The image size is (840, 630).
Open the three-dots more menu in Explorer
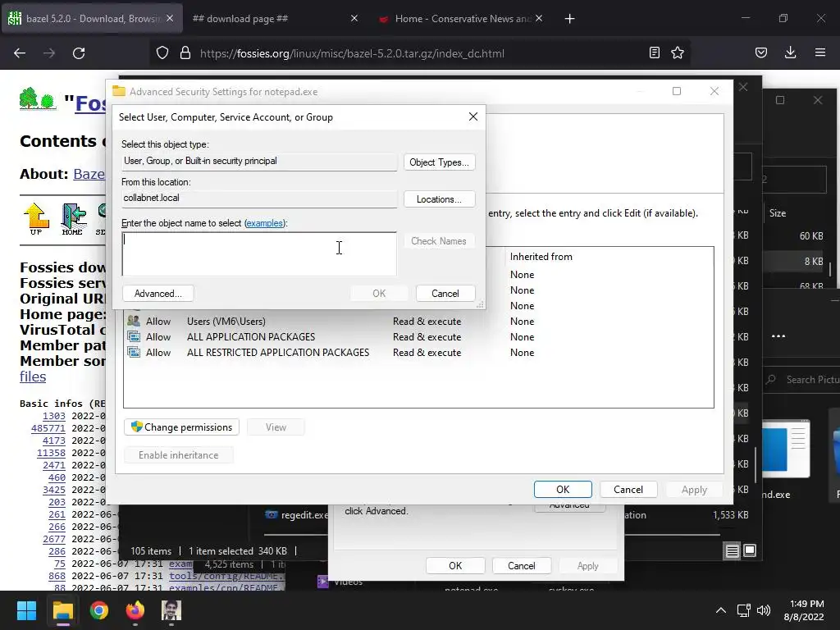click(x=778, y=336)
